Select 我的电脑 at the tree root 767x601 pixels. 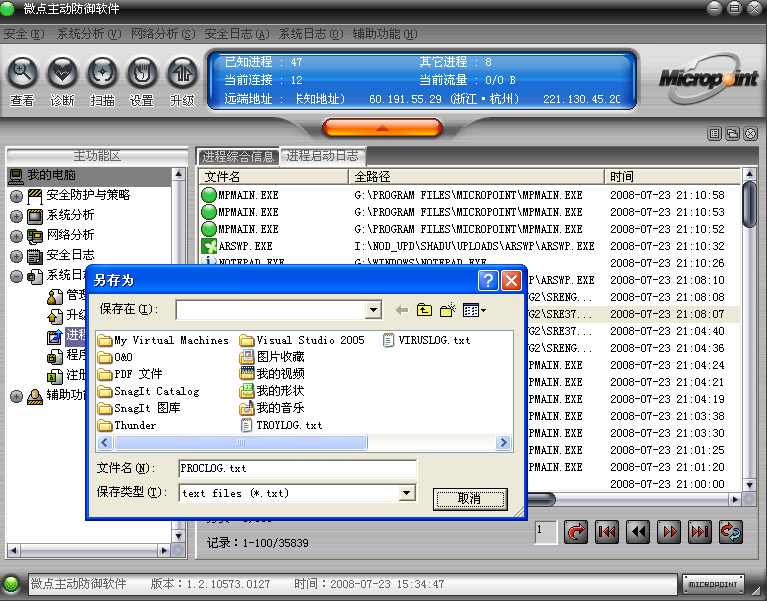51,175
